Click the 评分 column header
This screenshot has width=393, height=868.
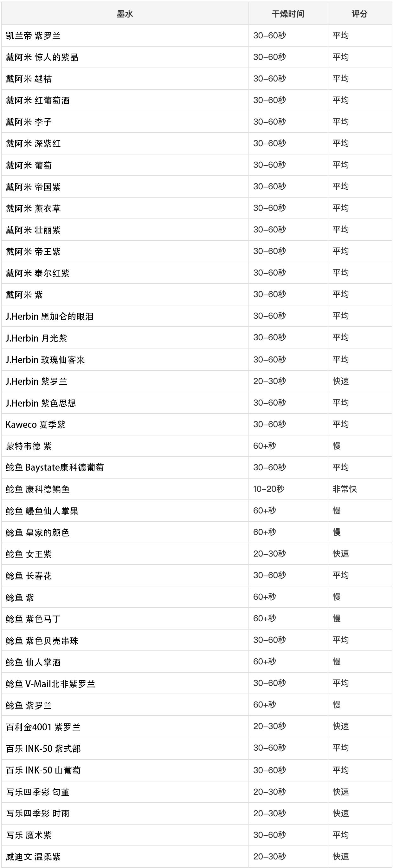pyautogui.click(x=359, y=14)
